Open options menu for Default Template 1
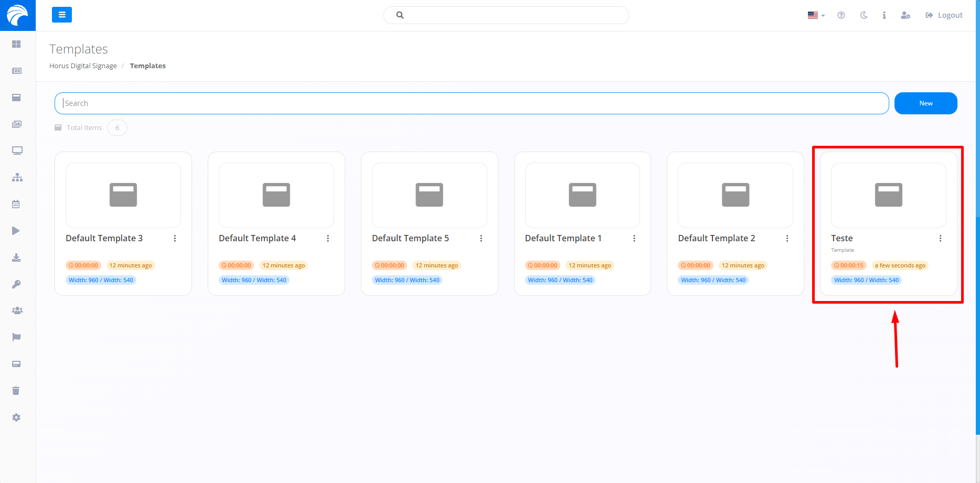This screenshot has width=980, height=483. pyautogui.click(x=634, y=239)
